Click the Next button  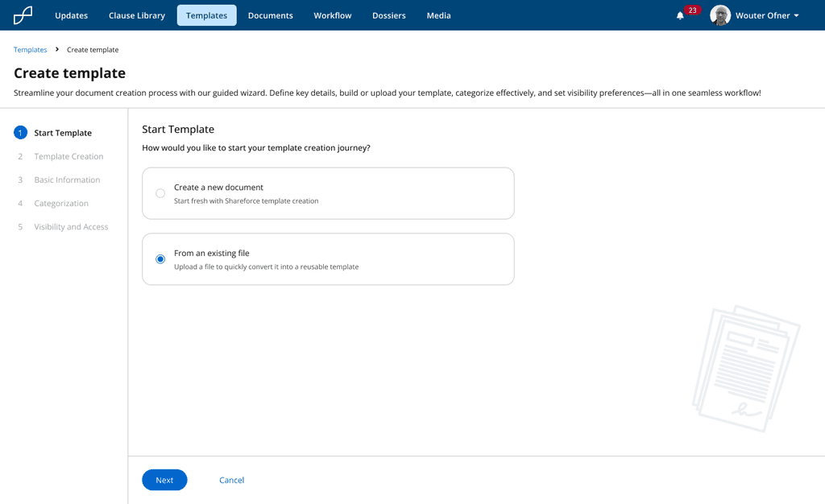164,480
